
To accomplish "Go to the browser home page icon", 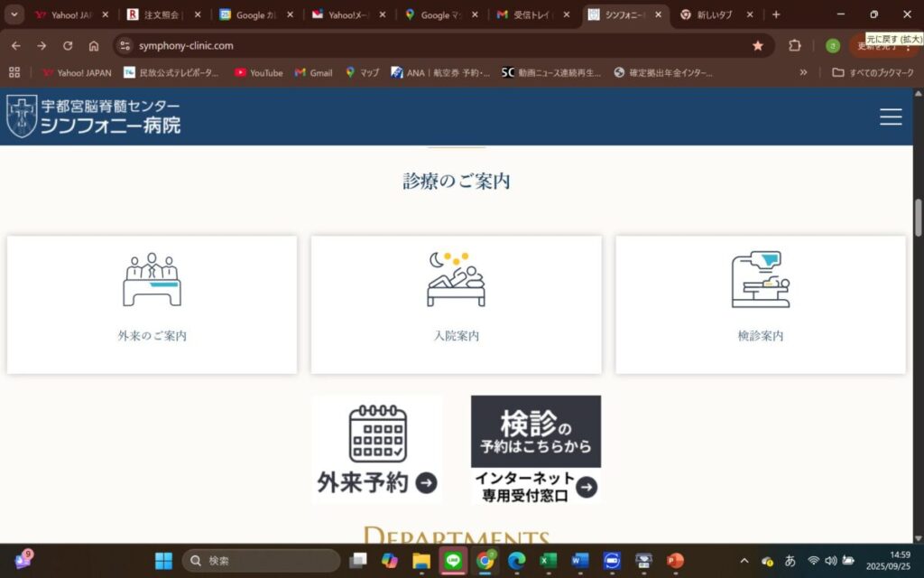I will pyautogui.click(x=94, y=46).
